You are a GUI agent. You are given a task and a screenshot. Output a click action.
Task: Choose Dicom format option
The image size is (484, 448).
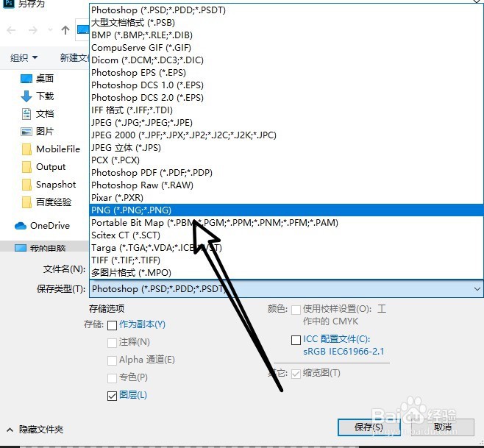coord(286,60)
